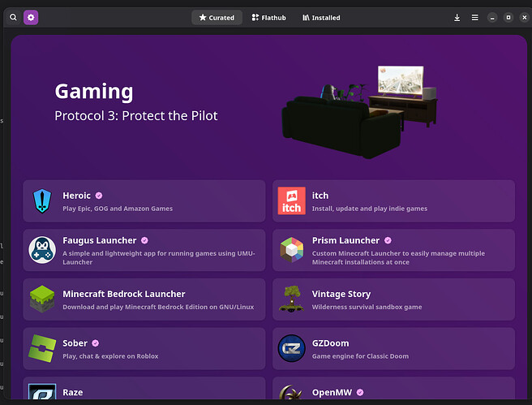Open the itch app title

[320, 196]
